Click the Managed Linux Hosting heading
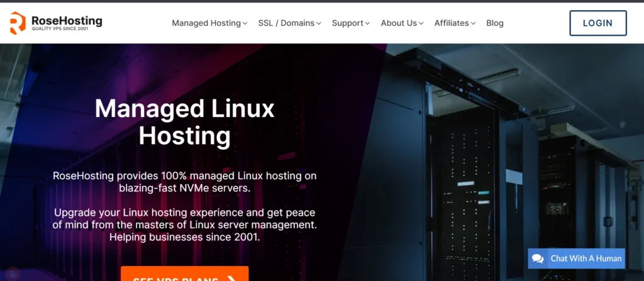Viewport: 644px width, 281px height. [184, 122]
